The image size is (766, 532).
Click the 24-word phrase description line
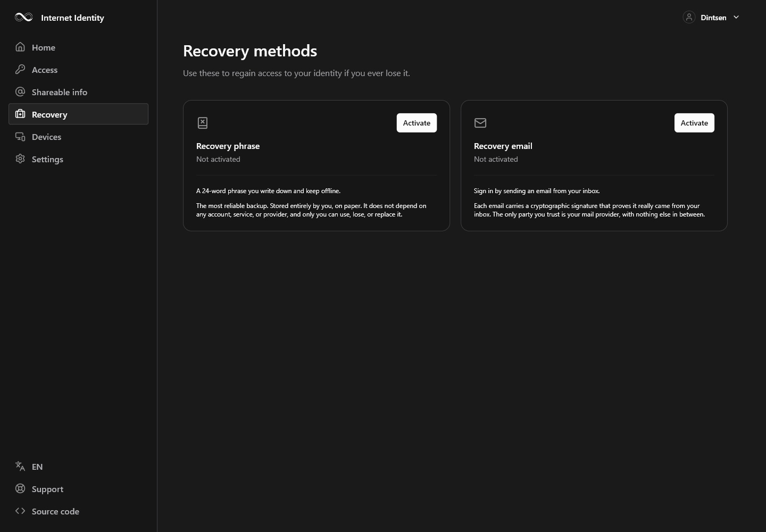[x=268, y=191]
